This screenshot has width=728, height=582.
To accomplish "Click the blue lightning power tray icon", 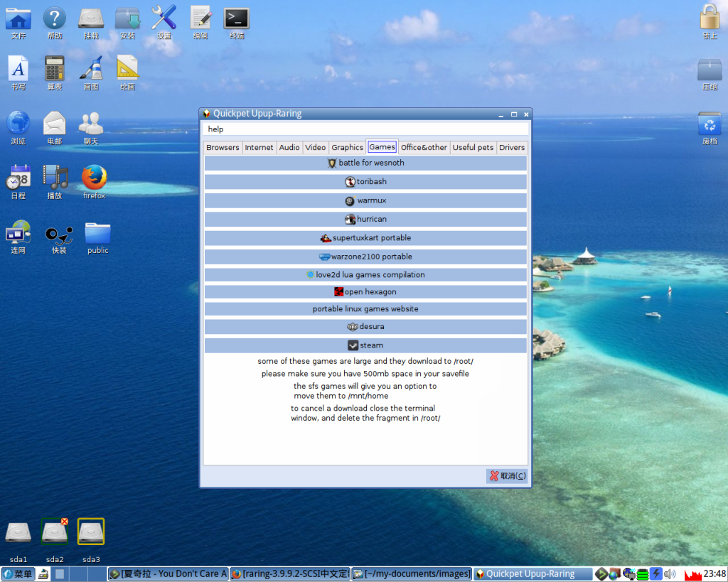I will point(655,574).
